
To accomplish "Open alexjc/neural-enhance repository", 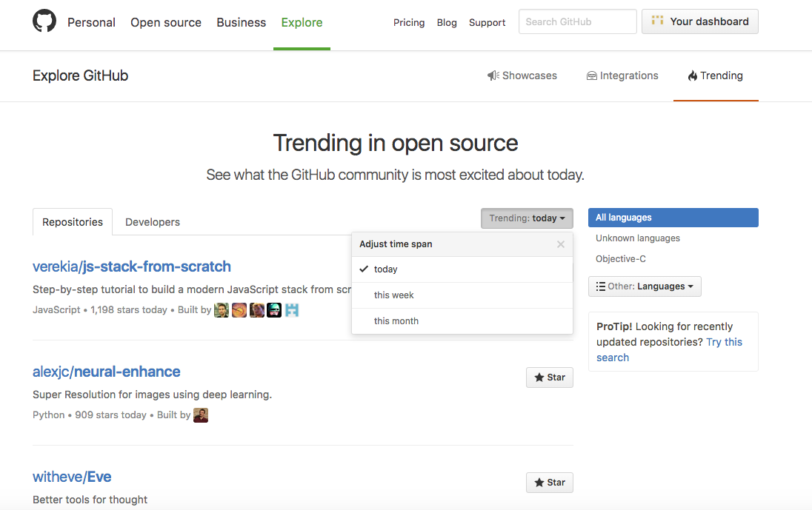I will pyautogui.click(x=106, y=372).
